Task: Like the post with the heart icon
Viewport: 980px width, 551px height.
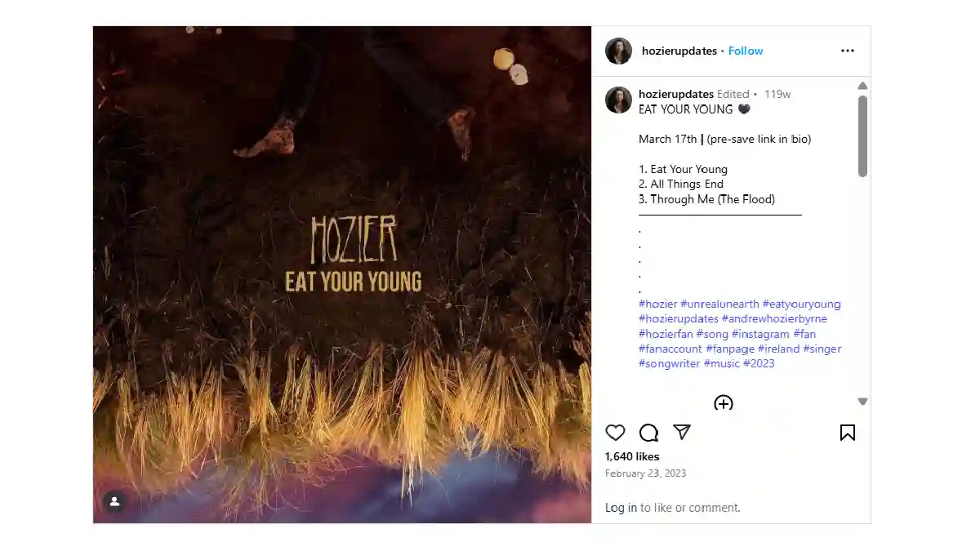Action: pyautogui.click(x=616, y=433)
